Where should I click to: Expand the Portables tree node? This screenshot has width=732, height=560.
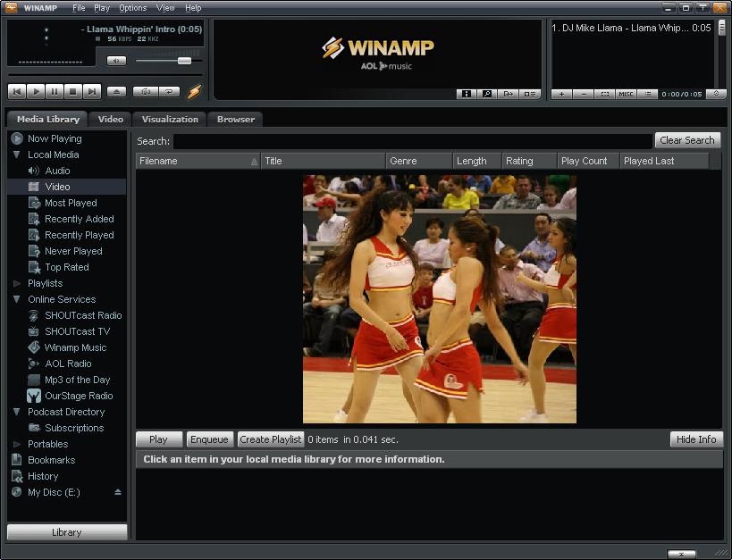pyautogui.click(x=17, y=444)
